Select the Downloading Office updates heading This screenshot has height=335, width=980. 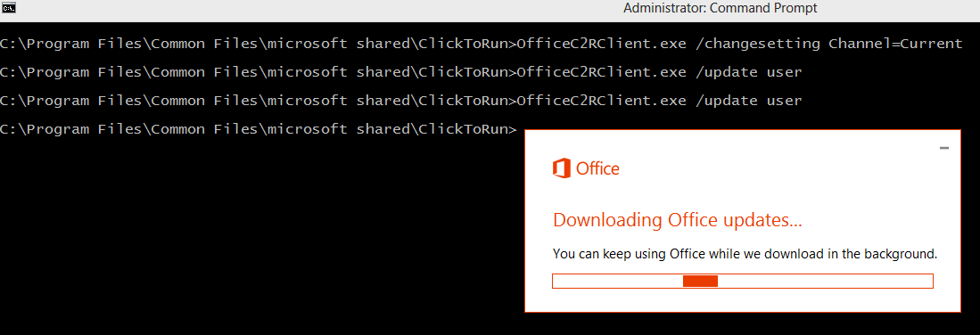coord(678,220)
